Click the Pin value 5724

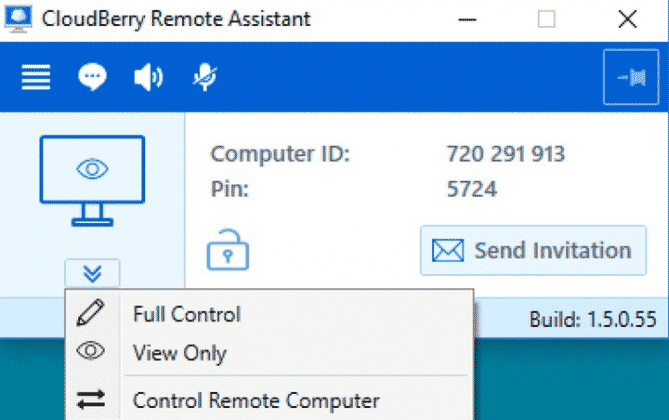472,189
